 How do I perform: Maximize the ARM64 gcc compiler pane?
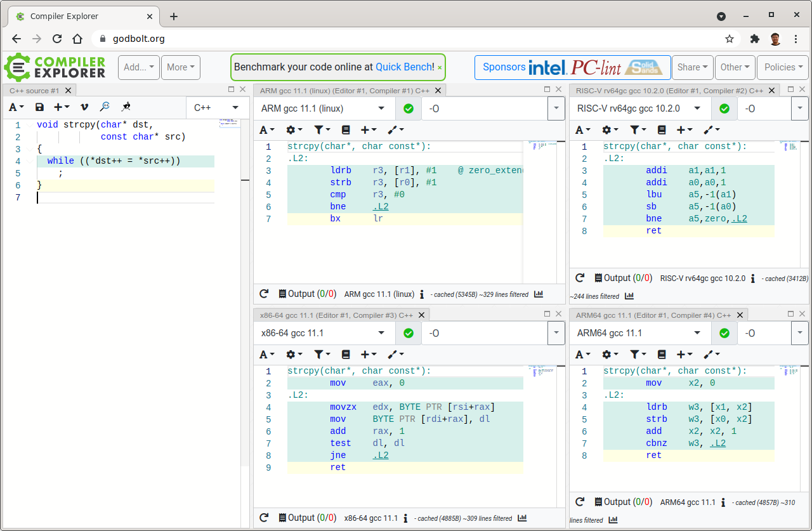coord(791,314)
